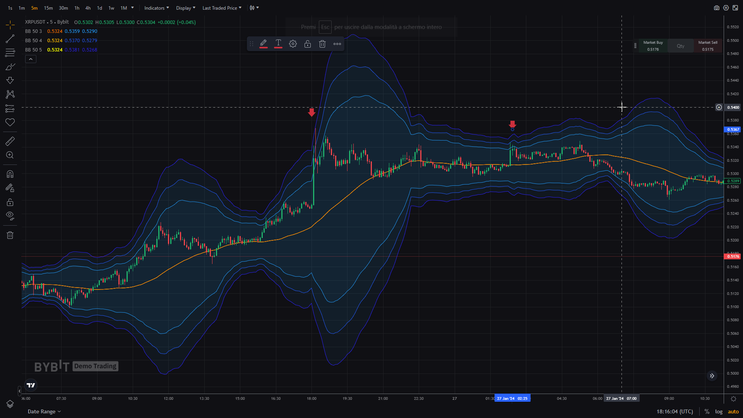Select the arrow down shape tool
The image size is (743, 418).
[x=10, y=81]
